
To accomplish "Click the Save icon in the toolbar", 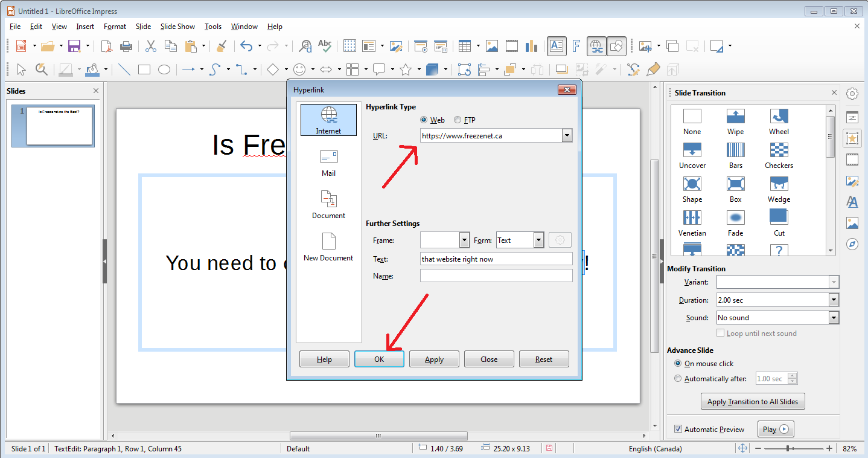I will [74, 46].
